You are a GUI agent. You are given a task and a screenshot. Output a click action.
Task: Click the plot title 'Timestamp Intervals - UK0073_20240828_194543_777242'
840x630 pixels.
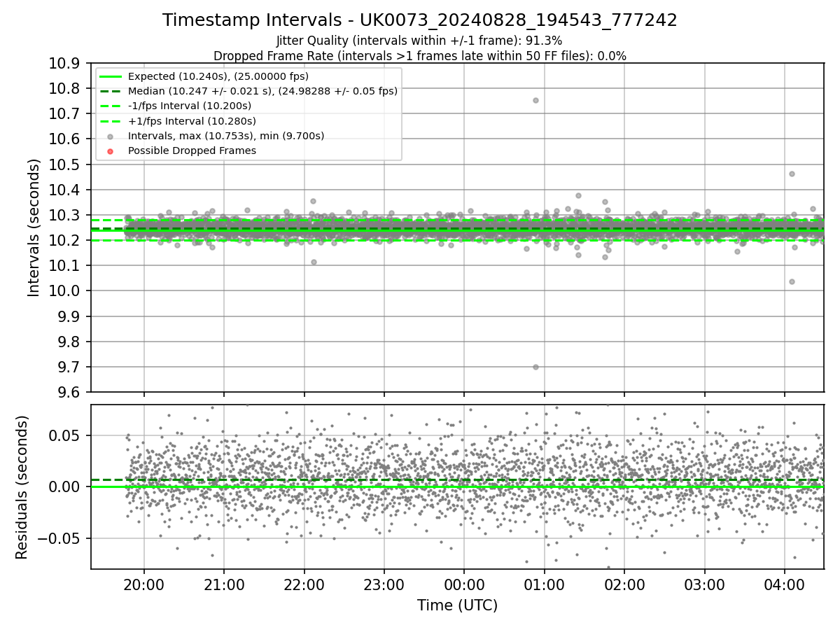[x=420, y=20]
